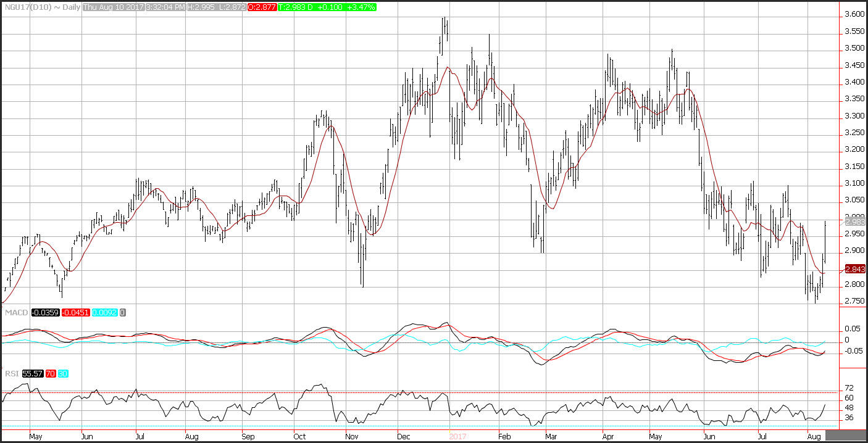The image size is (868, 443).
Task: Click the cyan RSI oversold 30 box
Action: pyautogui.click(x=64, y=374)
